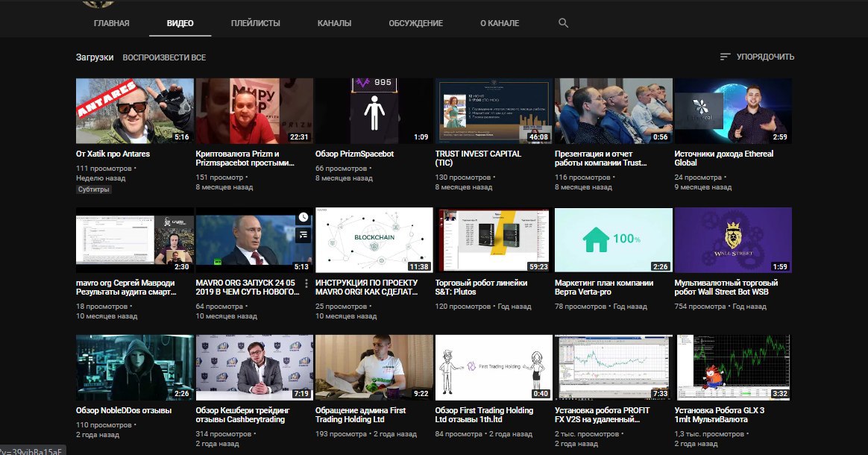
Task: Click title TRUST INVEST CAPITAL (TIC)
Action: pyautogui.click(x=478, y=158)
